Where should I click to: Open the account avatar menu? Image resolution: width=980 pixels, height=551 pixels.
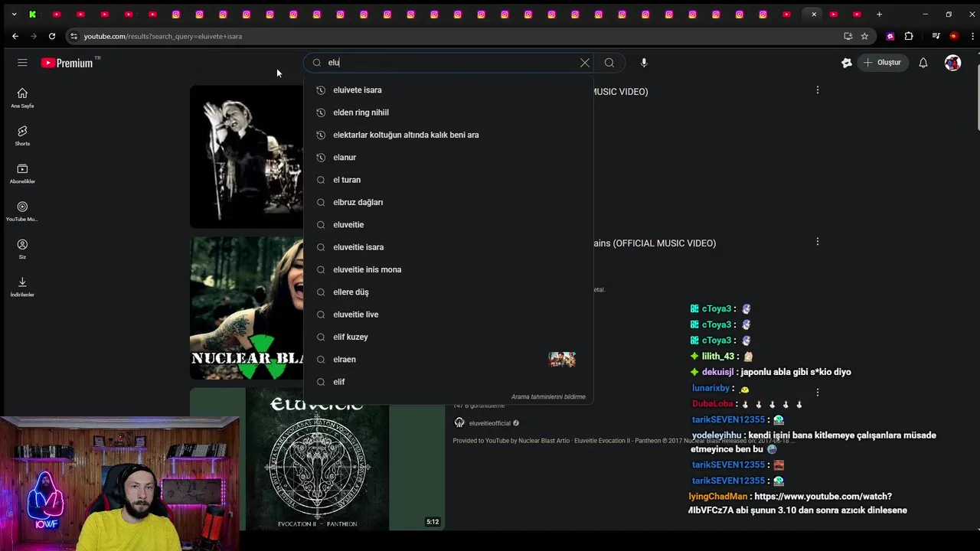coord(952,63)
